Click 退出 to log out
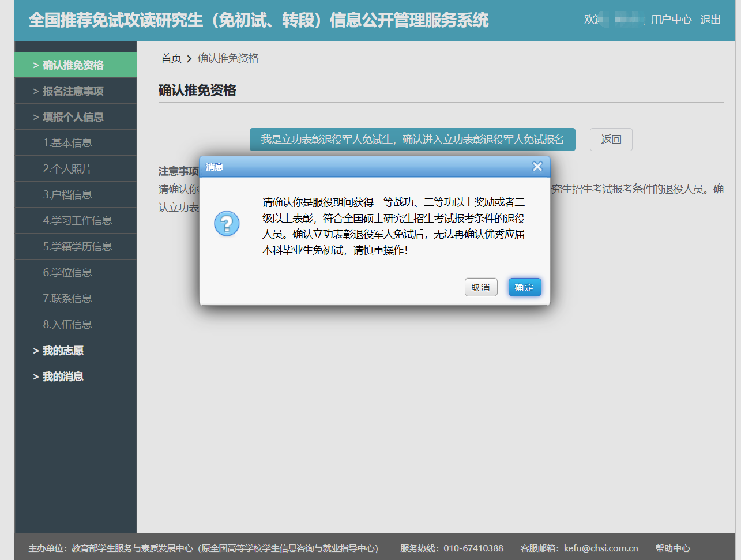This screenshot has width=741, height=560. 710,20
